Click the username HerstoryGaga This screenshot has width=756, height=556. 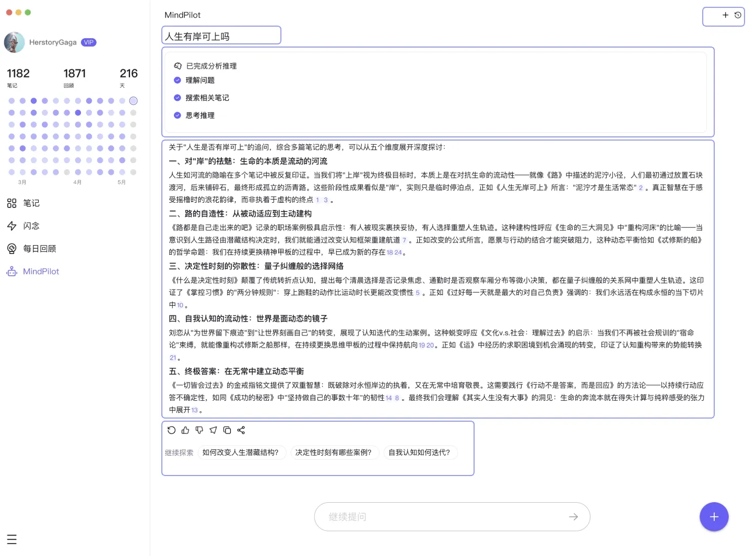(53, 42)
